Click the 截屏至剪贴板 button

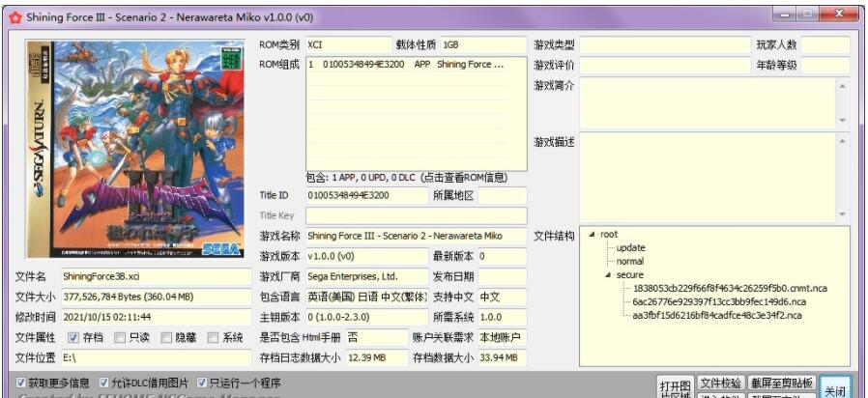click(782, 384)
